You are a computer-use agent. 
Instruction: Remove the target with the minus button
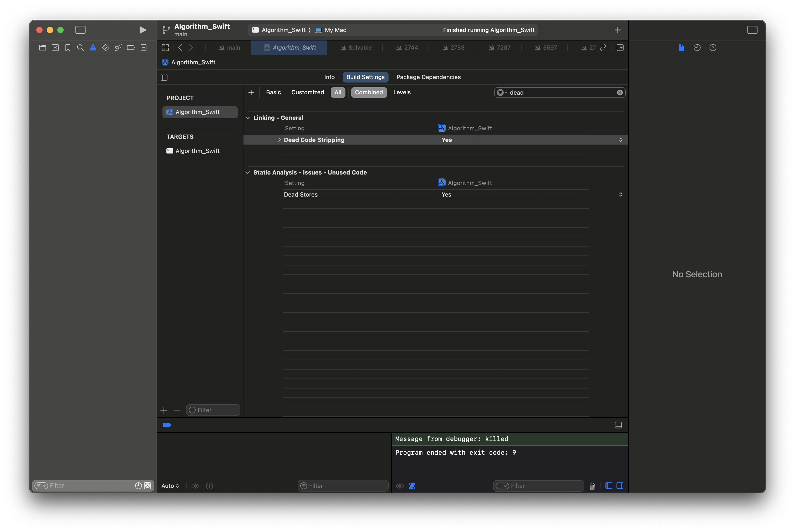[x=177, y=410]
